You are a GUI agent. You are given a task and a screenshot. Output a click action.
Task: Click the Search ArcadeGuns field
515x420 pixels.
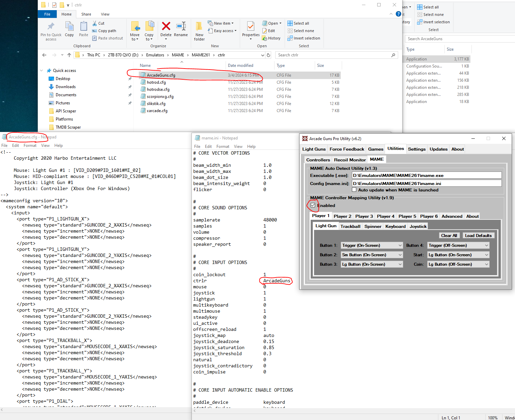click(x=460, y=39)
